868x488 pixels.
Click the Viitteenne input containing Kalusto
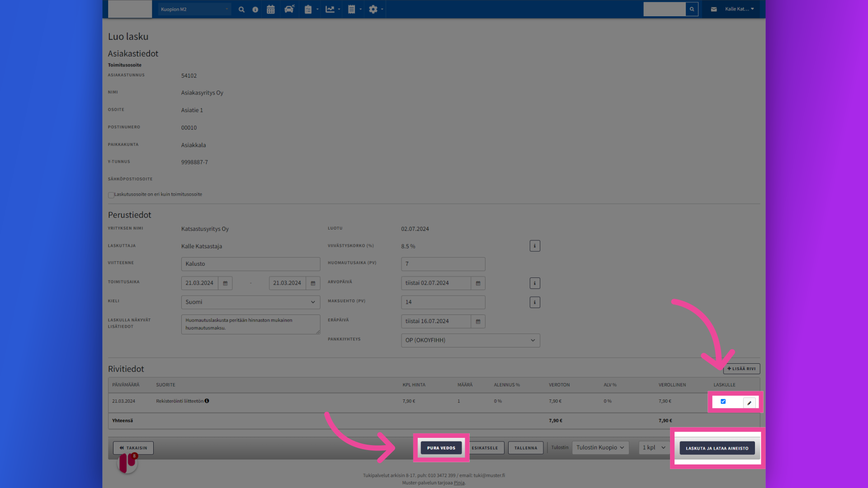click(x=250, y=264)
